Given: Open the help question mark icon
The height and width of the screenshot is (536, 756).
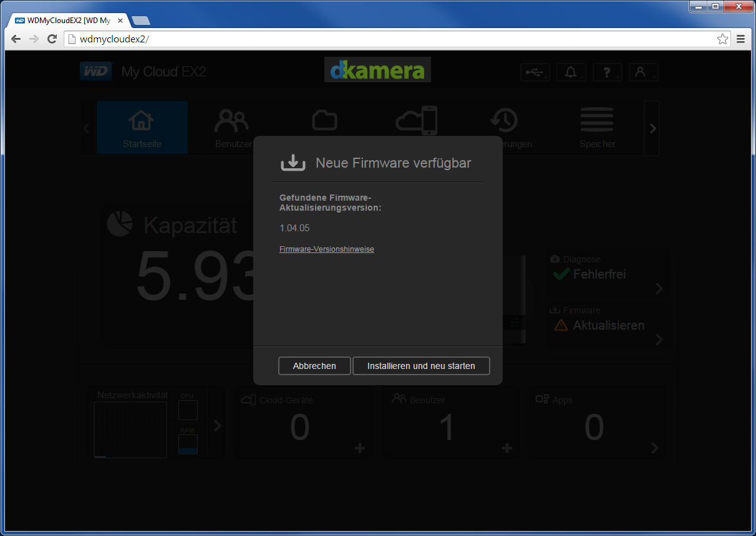Looking at the screenshot, I should coord(607,72).
